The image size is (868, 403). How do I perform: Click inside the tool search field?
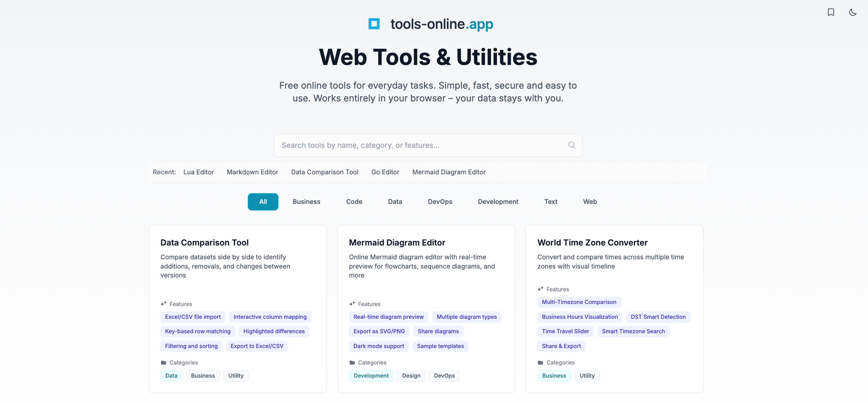coord(398,145)
